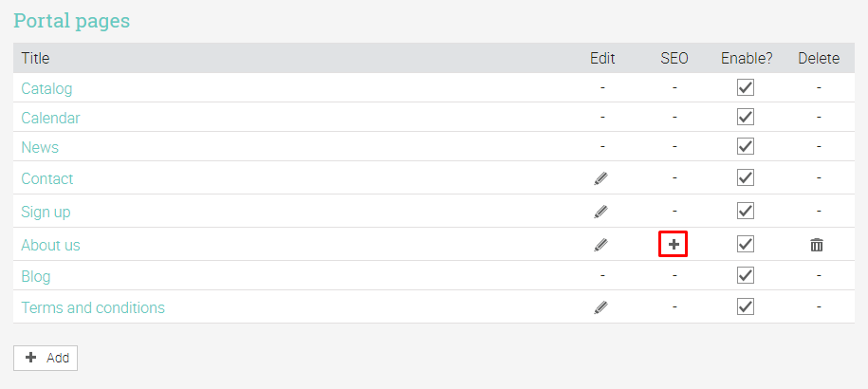868x389 pixels.
Task: Open Terms and conditions link
Action: (93, 307)
